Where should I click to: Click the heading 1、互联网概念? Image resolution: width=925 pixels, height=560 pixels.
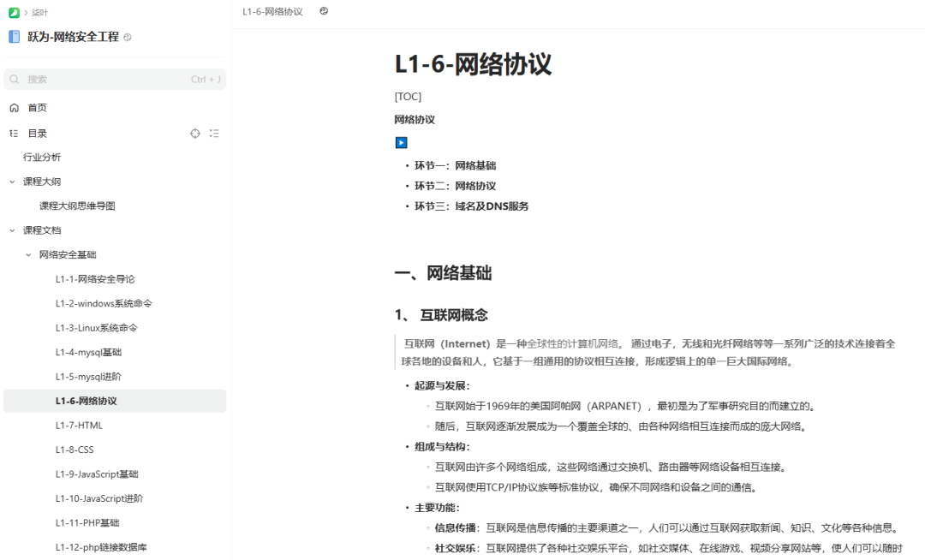click(441, 315)
